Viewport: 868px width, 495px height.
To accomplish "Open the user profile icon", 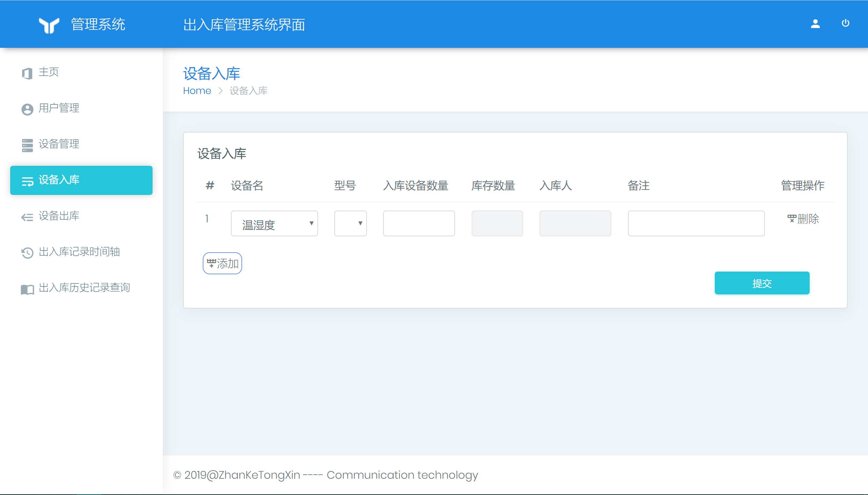I will tap(815, 24).
